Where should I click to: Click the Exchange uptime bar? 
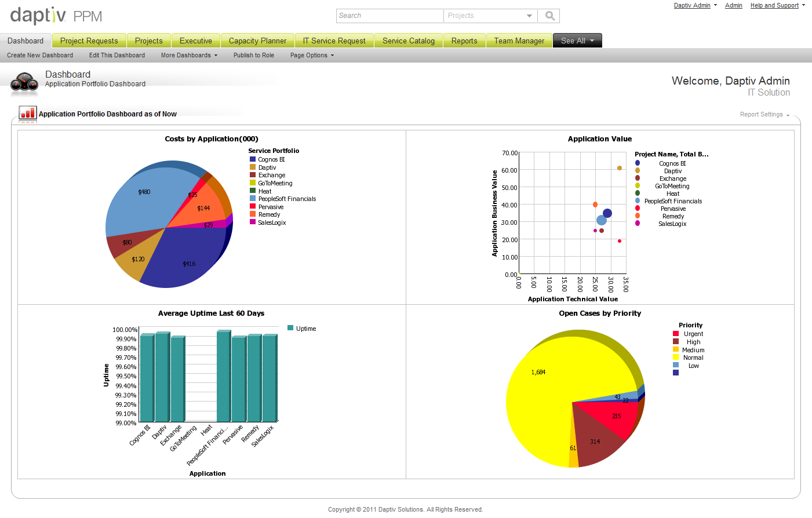(x=177, y=380)
